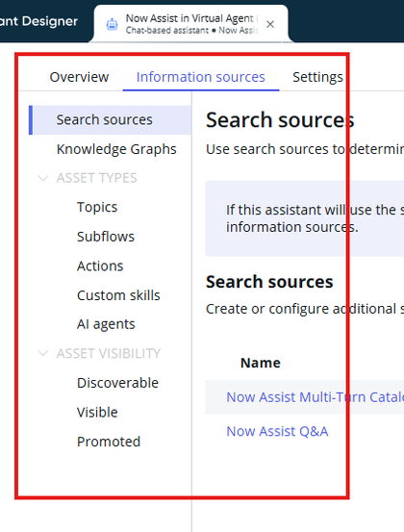Click the Search sources subsection heading

click(269, 282)
